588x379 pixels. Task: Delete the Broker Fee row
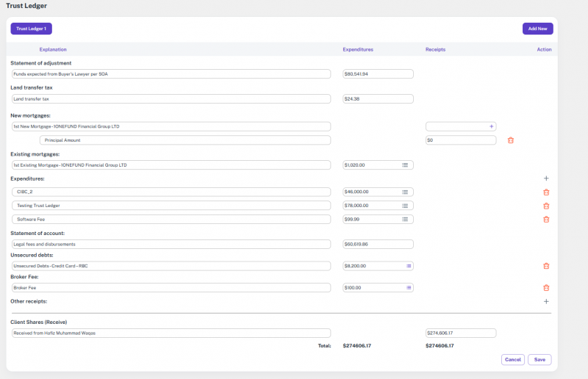point(545,288)
